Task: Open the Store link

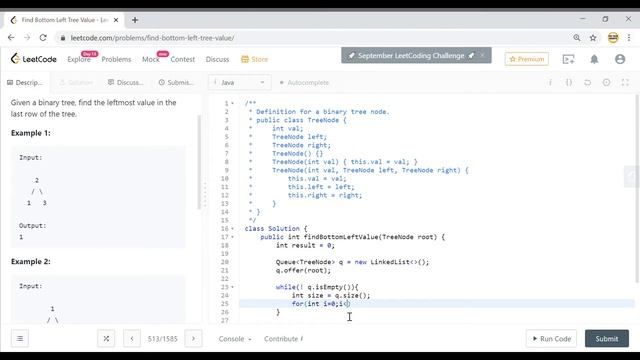Action: (x=254, y=59)
